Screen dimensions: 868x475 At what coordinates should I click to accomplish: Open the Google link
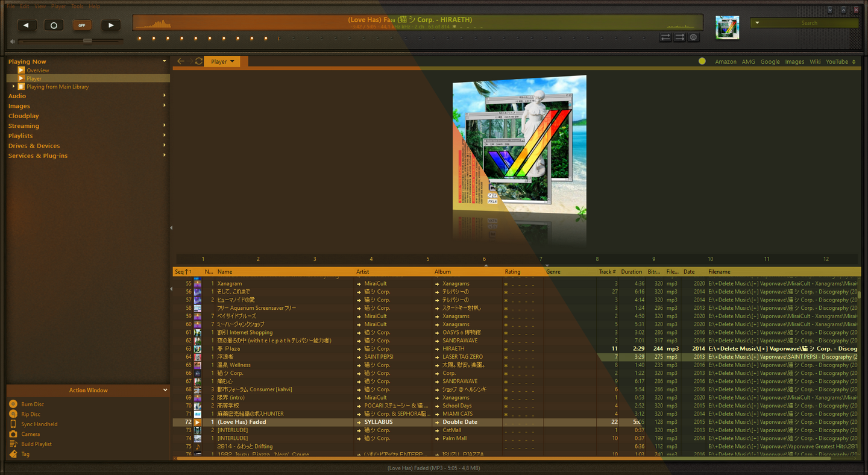[770, 61]
